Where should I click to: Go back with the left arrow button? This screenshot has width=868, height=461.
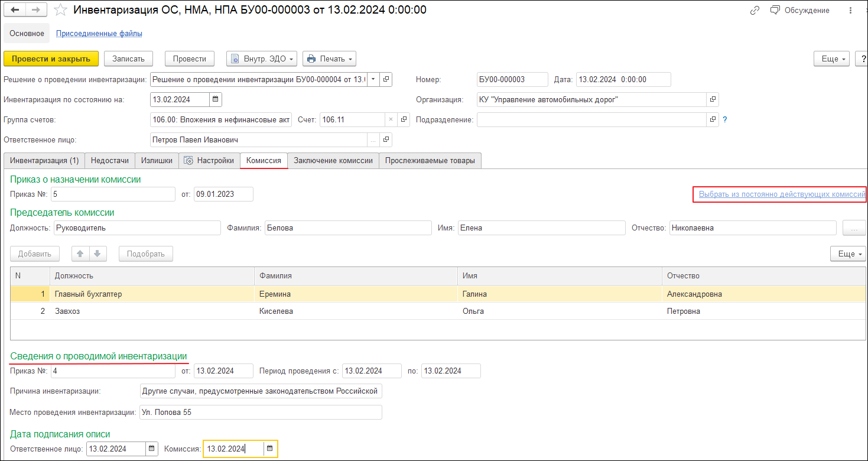click(15, 10)
